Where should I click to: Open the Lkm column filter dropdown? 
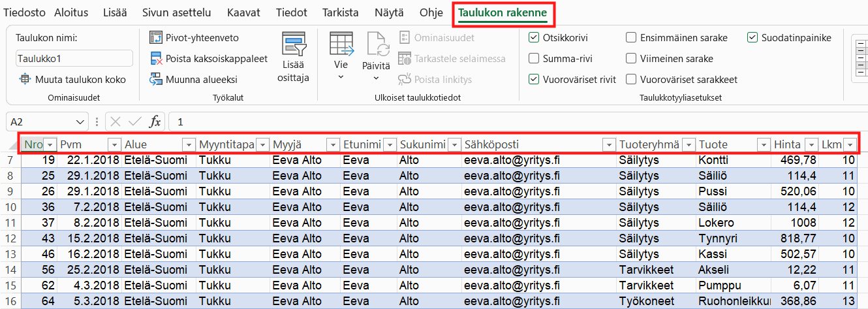850,144
